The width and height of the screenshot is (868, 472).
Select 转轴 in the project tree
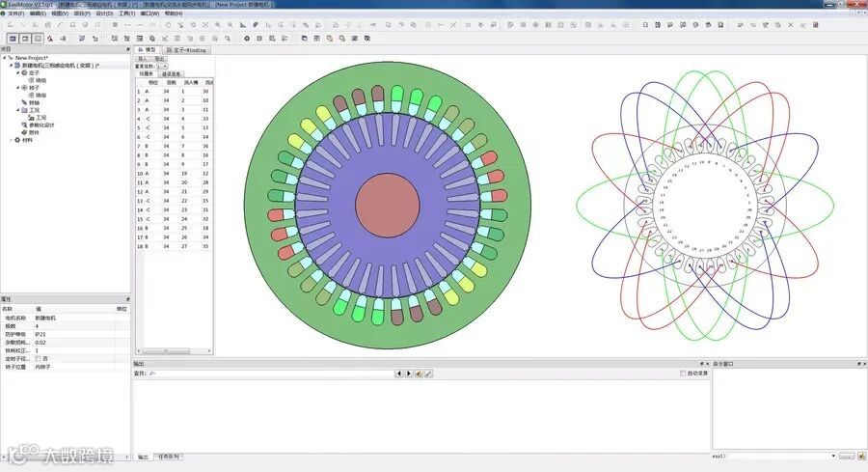pyautogui.click(x=34, y=102)
